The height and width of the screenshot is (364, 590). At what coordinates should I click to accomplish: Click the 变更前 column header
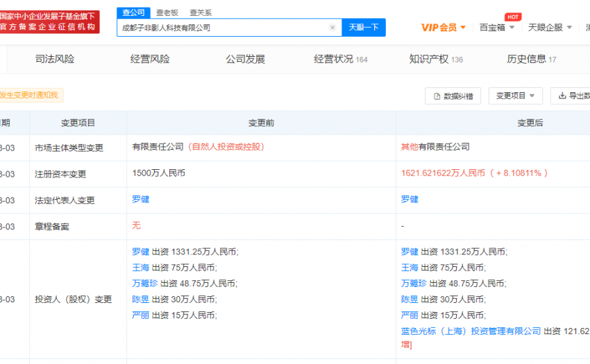(261, 123)
